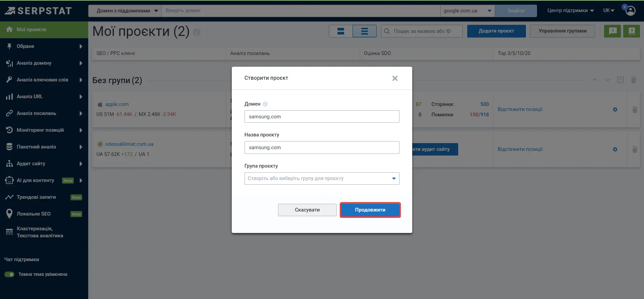Open the apple.com project link
Screen dimensions: 644x299
117,105
